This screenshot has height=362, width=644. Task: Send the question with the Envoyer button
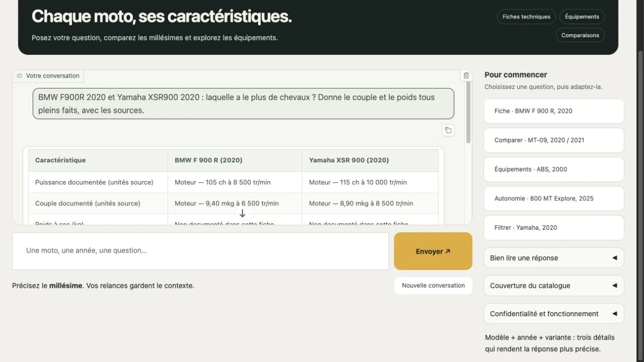click(433, 251)
